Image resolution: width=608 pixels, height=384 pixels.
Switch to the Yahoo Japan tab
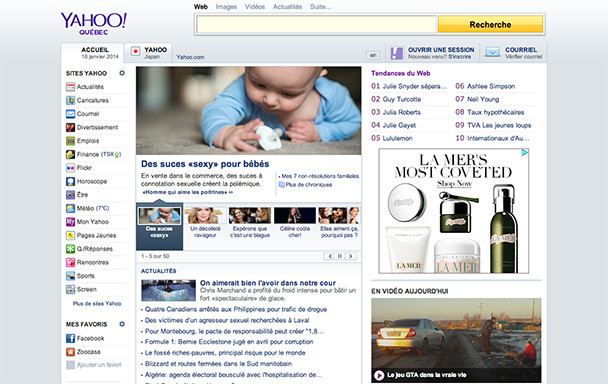coord(148,53)
